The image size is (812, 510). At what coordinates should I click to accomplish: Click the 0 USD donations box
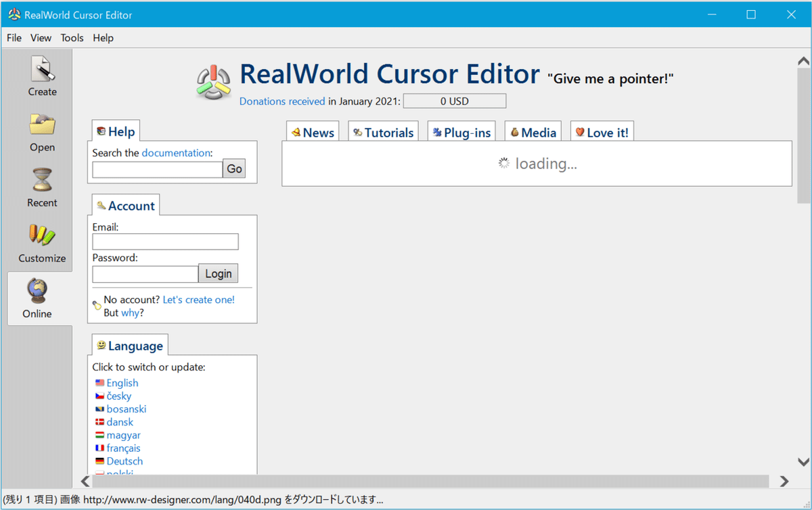[455, 101]
